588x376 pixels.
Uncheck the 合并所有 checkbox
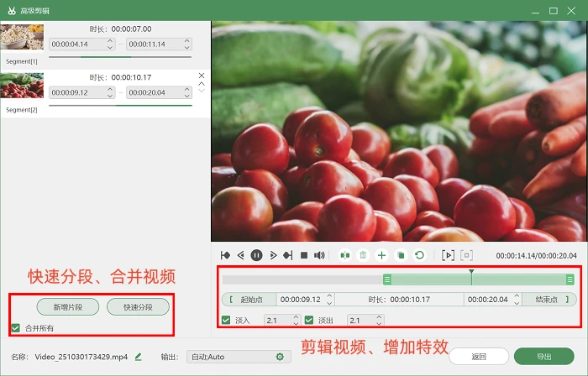(15, 328)
